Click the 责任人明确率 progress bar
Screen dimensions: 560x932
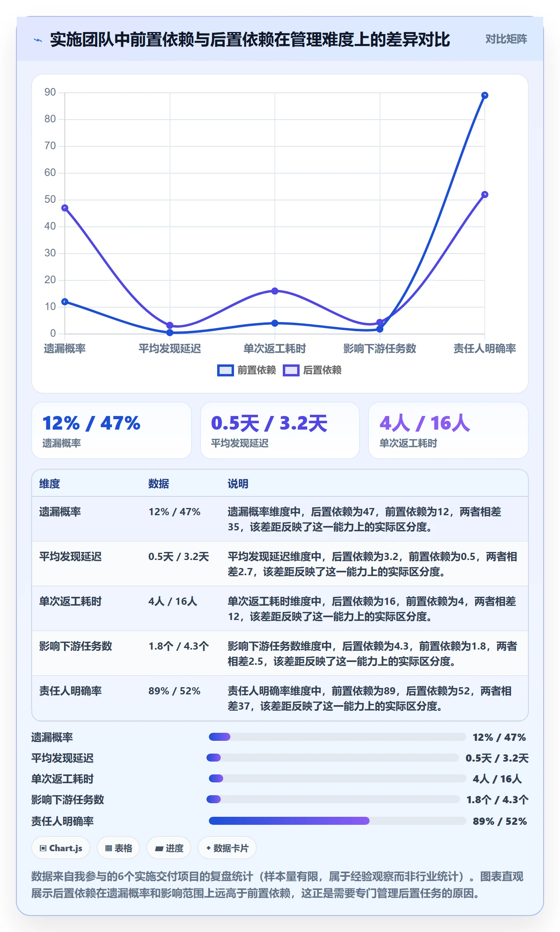point(337,821)
